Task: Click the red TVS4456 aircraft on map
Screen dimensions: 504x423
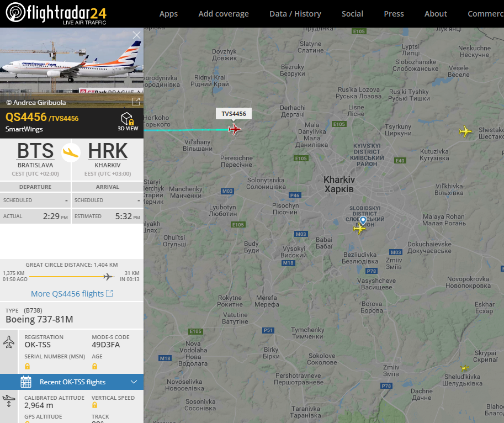Action: click(234, 129)
